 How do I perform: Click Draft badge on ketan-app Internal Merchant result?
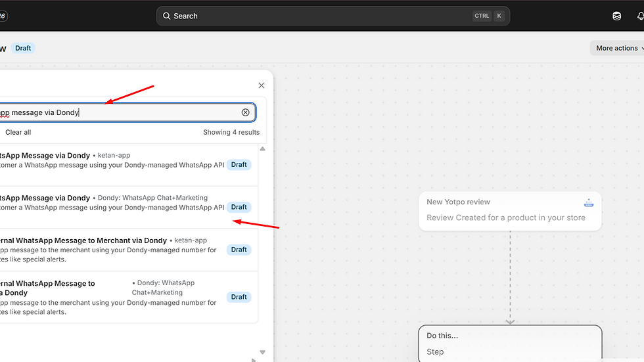(x=239, y=250)
